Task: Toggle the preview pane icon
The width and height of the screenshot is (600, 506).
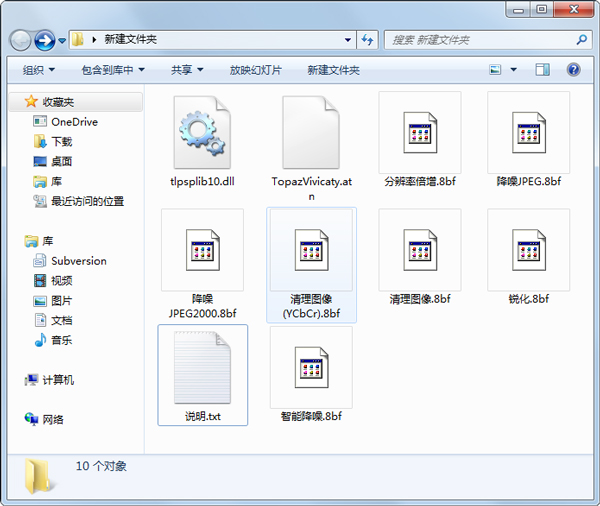Action: point(542,70)
